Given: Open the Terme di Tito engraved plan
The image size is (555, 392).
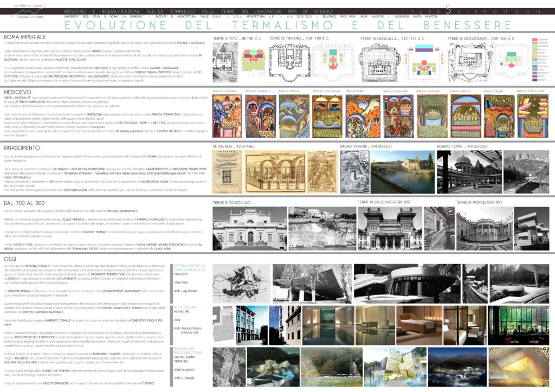Looking at the screenshot, I should [x=225, y=63].
